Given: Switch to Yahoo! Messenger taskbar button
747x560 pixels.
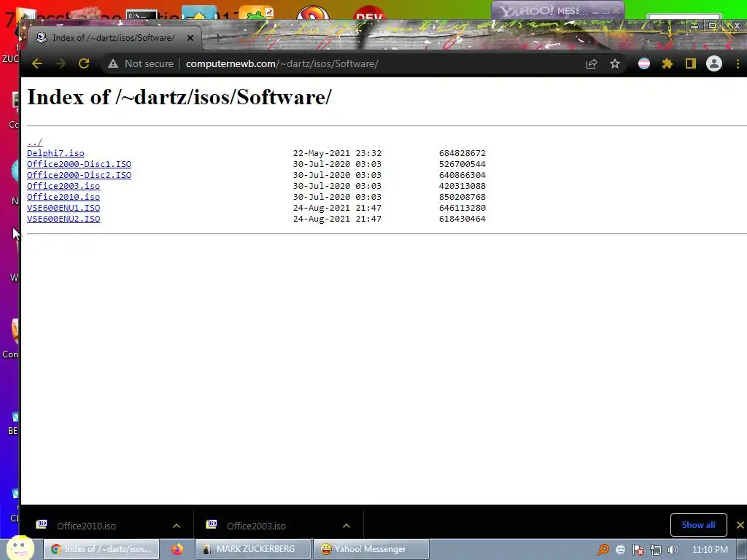Looking at the screenshot, I should pyautogui.click(x=371, y=549).
